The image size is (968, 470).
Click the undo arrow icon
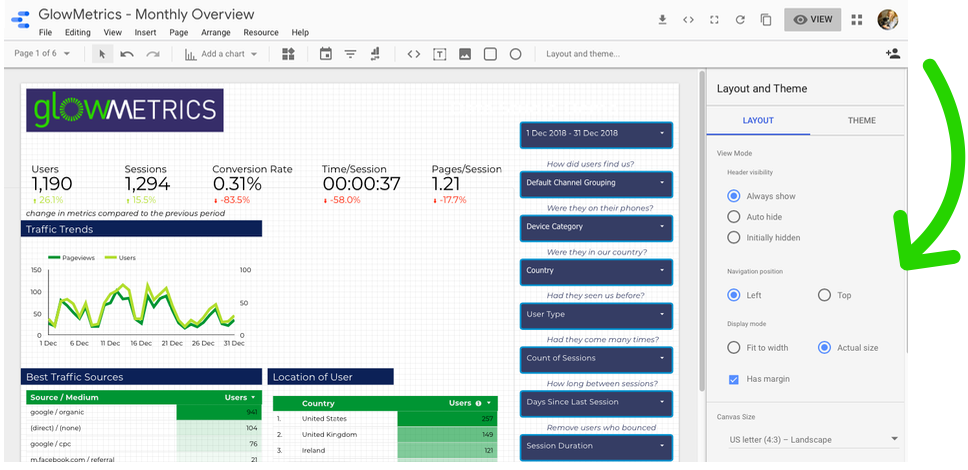click(127, 54)
